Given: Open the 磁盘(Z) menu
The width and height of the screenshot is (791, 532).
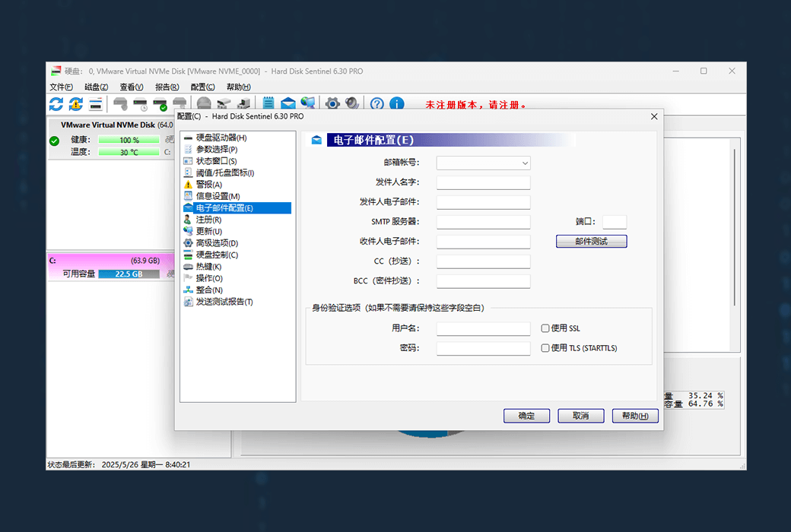Looking at the screenshot, I should pyautogui.click(x=97, y=87).
